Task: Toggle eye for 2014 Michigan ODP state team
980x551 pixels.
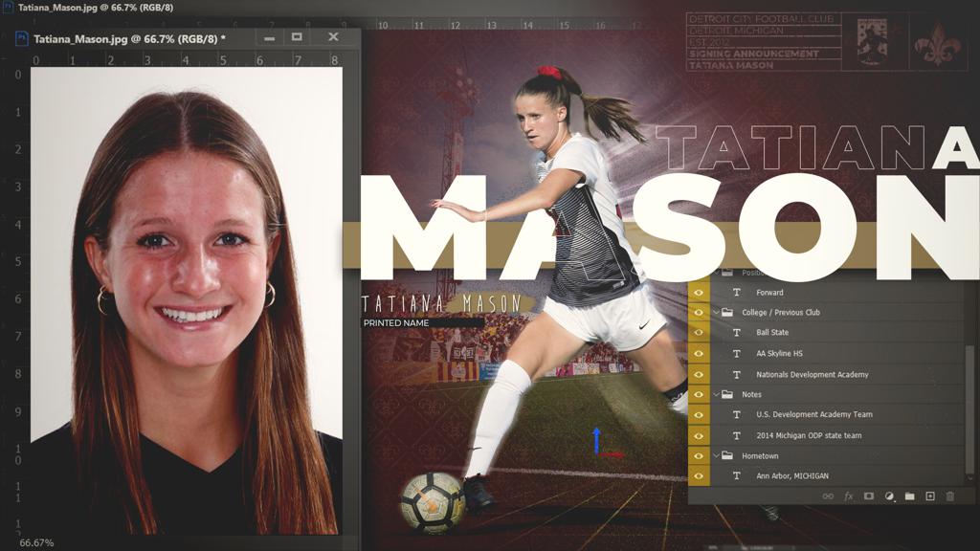Action: pos(699,436)
